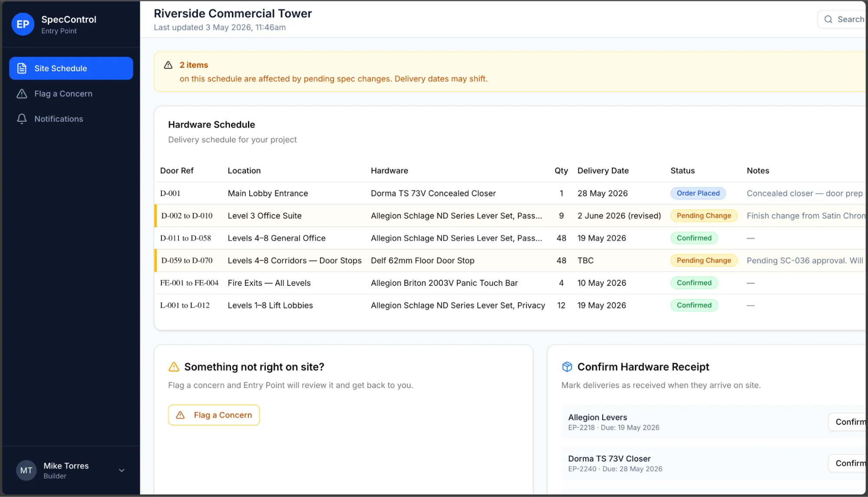The image size is (868, 497).
Task: Click the Qty column header
Action: pos(561,171)
